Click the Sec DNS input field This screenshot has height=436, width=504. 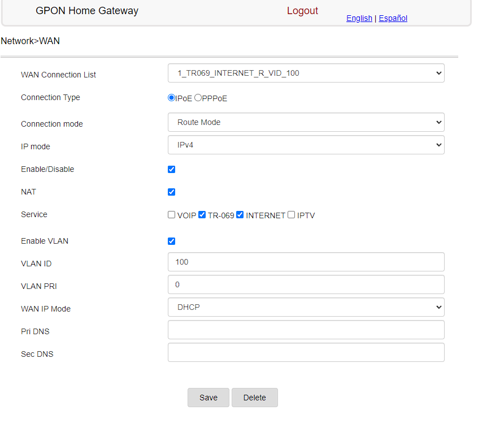pos(306,352)
